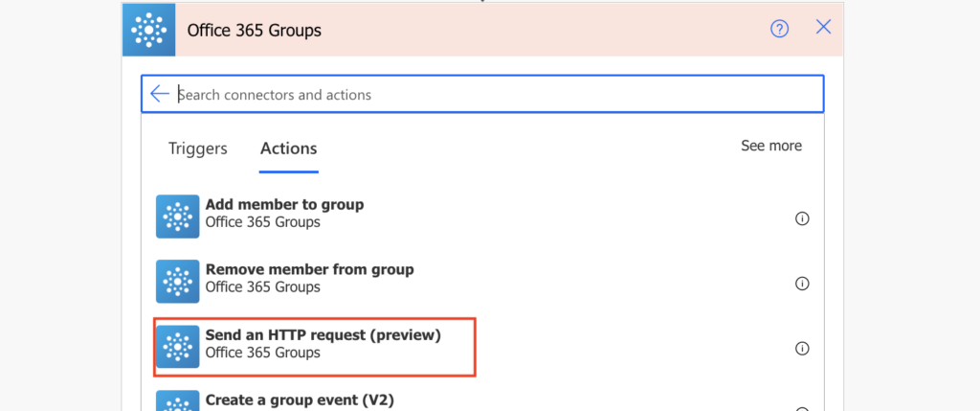Screen dimensions: 980x411
Task: Click the Office 365 Groups header connector icon
Action: 148,30
